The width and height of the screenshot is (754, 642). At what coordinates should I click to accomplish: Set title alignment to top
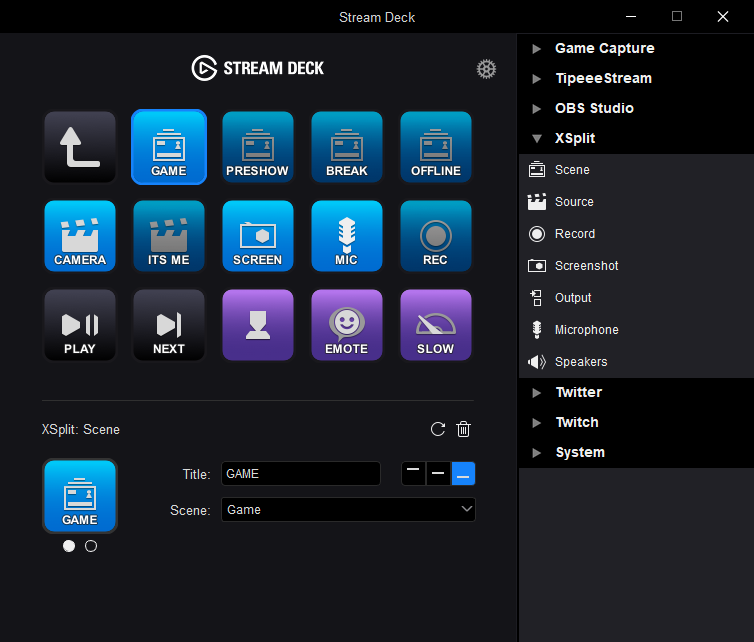[413, 474]
